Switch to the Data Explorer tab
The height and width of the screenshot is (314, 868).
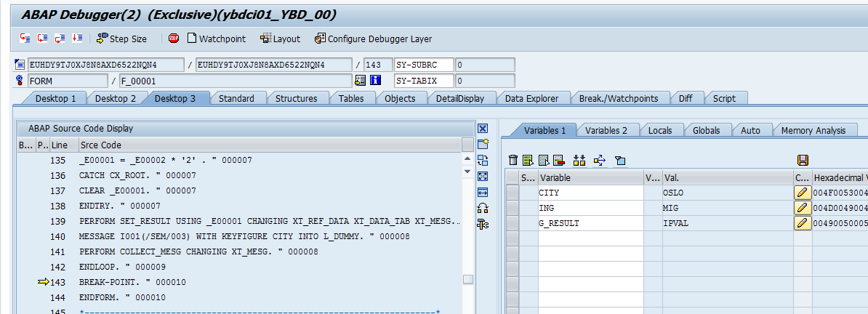(x=531, y=99)
